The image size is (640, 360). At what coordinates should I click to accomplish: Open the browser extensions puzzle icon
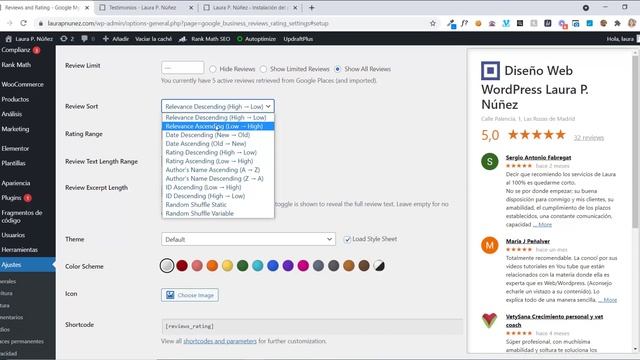617,23
